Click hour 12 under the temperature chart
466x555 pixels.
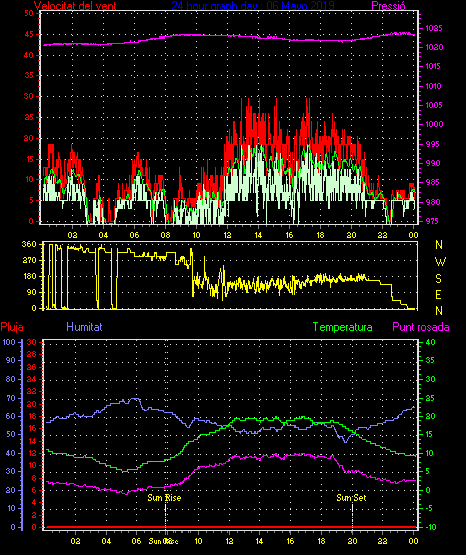pos(229,541)
